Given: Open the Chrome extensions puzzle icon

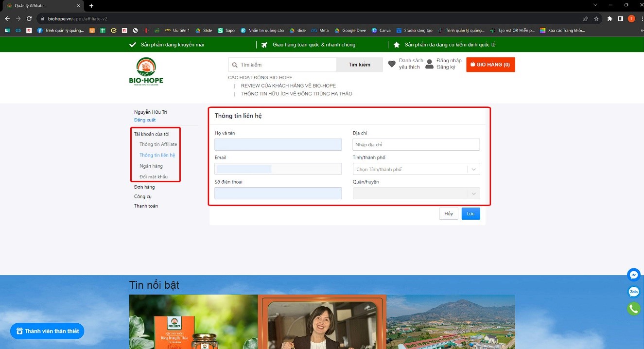Looking at the screenshot, I should coord(610,18).
